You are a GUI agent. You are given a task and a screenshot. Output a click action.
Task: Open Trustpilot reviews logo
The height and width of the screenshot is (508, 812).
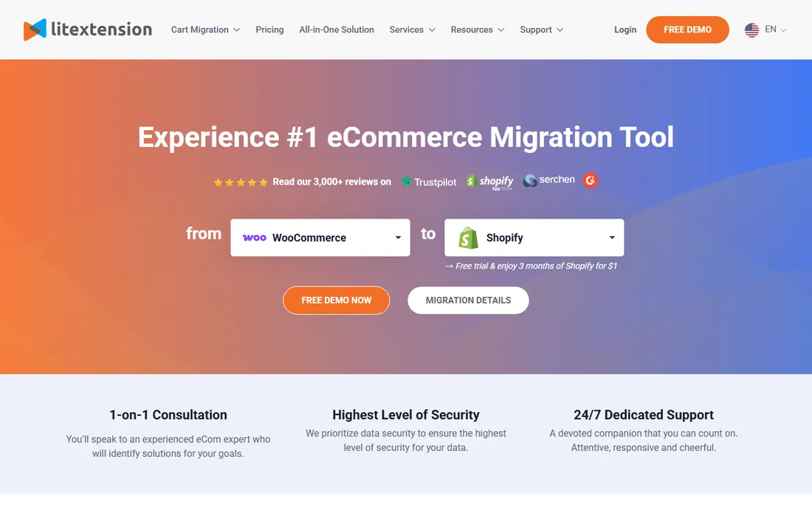(x=429, y=181)
